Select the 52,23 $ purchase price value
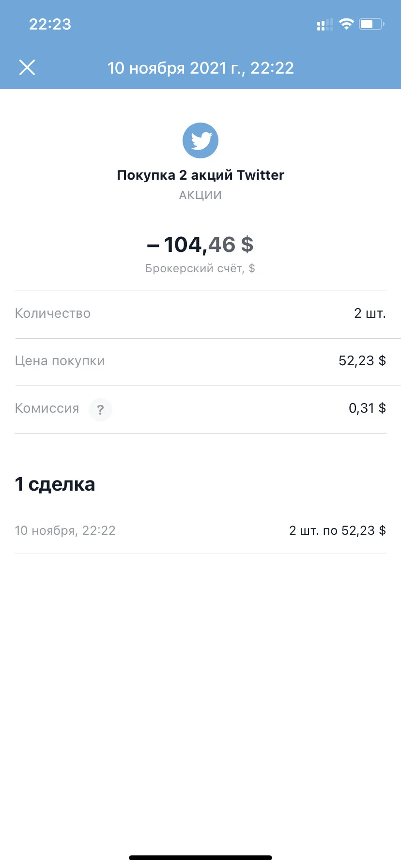 click(x=362, y=361)
